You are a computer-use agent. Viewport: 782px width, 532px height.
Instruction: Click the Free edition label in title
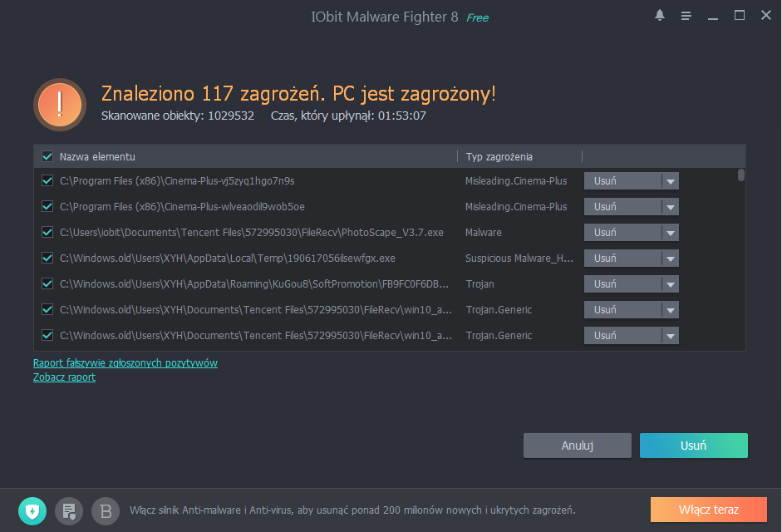(477, 18)
